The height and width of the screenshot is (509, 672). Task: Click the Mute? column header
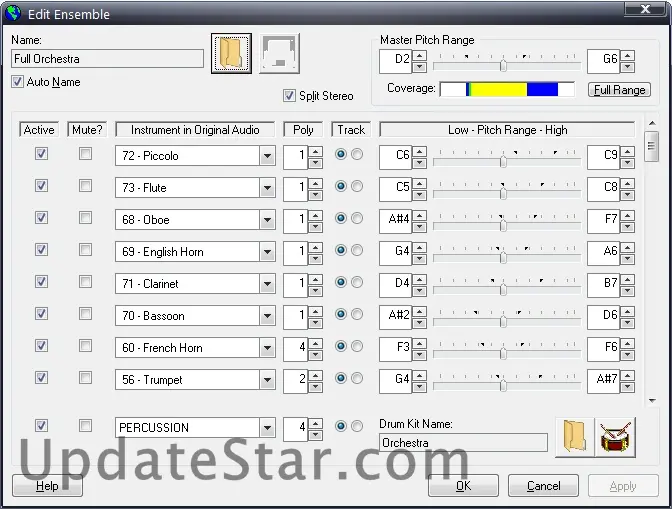tap(87, 130)
